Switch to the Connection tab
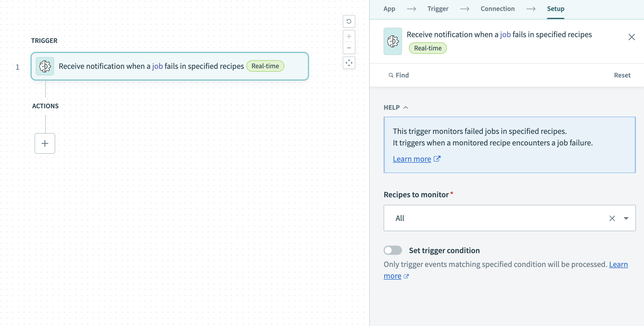 coord(498,9)
